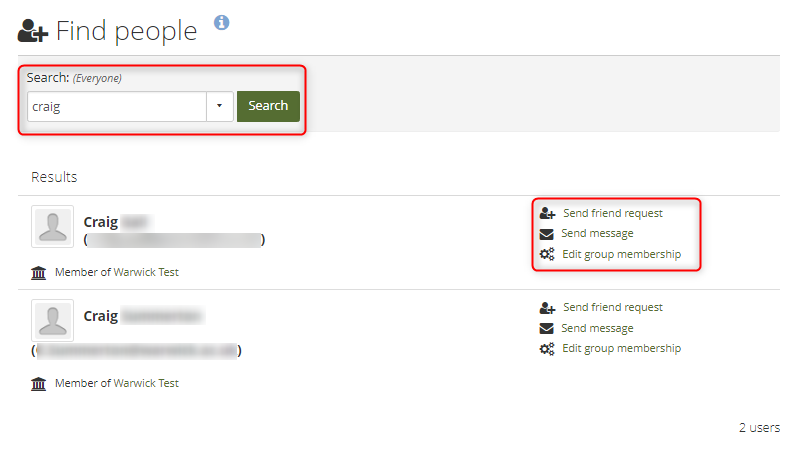Click the second result's group membership gears icon

547,349
